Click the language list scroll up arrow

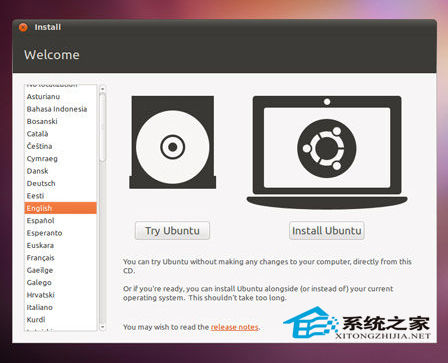[x=102, y=89]
